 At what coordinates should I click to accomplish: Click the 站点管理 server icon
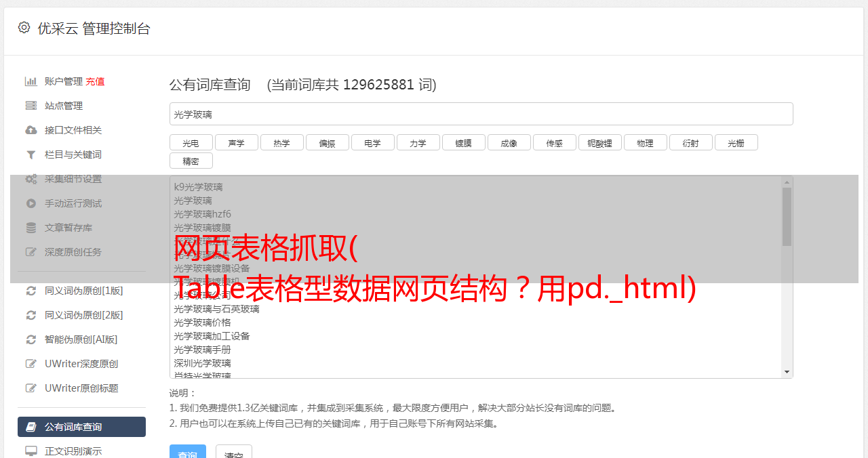coord(31,106)
